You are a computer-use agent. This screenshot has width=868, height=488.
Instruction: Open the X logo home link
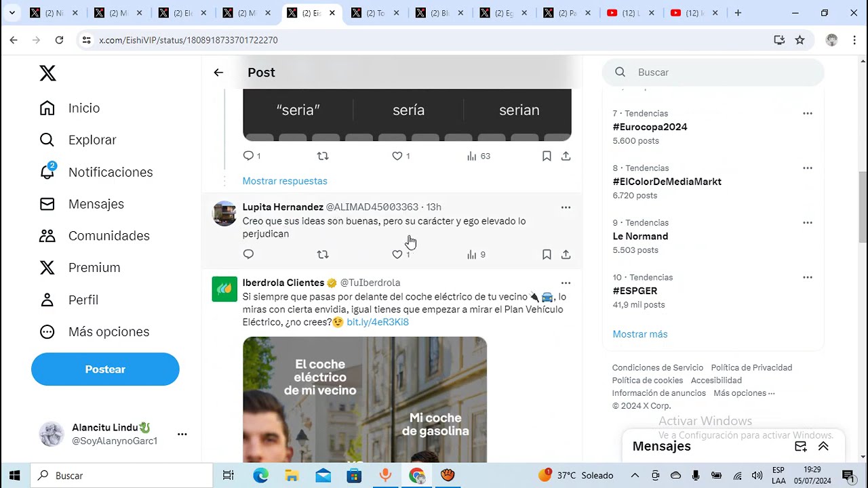[x=47, y=73]
